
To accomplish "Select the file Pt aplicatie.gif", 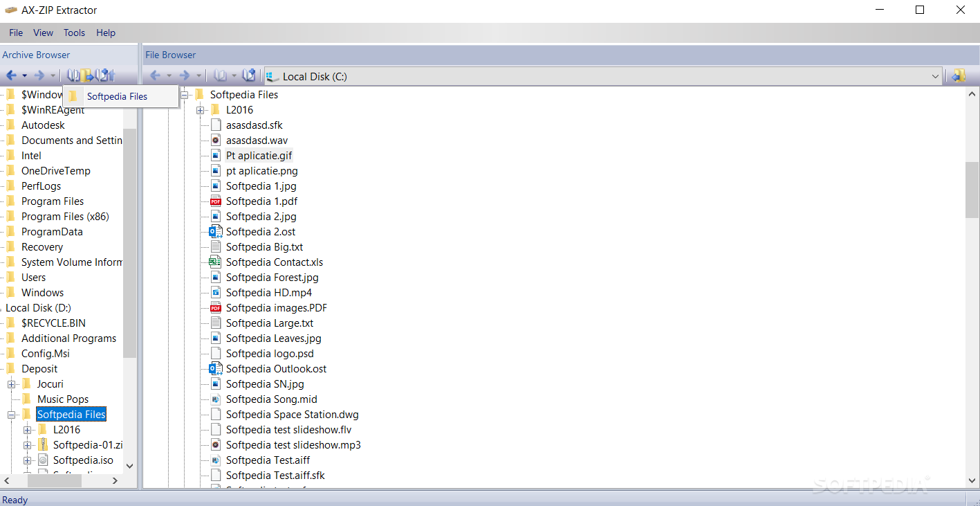I will coord(259,156).
